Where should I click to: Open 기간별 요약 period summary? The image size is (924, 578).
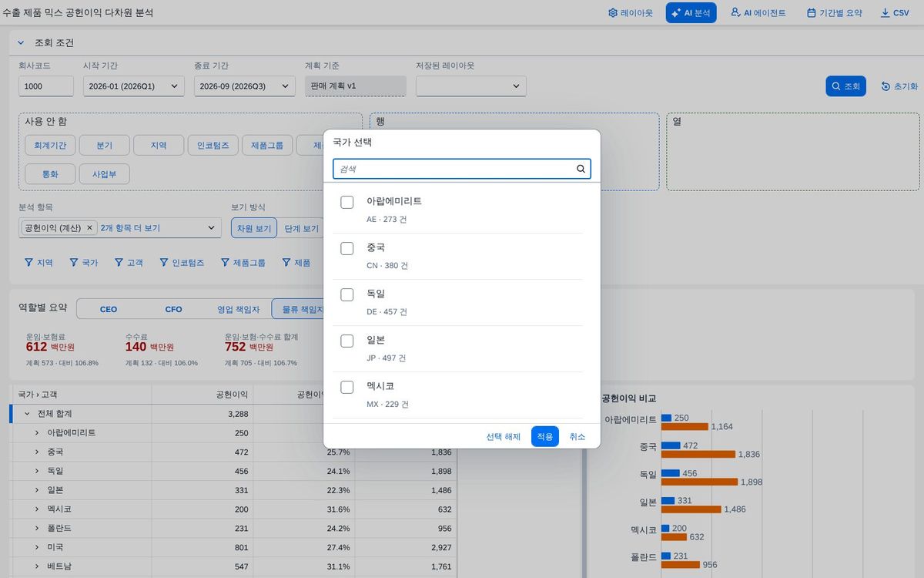[x=834, y=13]
